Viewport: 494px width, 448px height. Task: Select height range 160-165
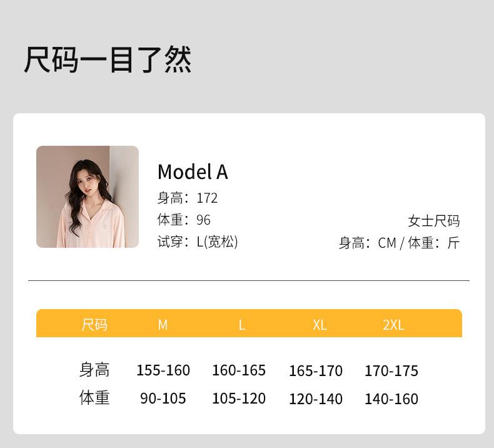coord(239,370)
